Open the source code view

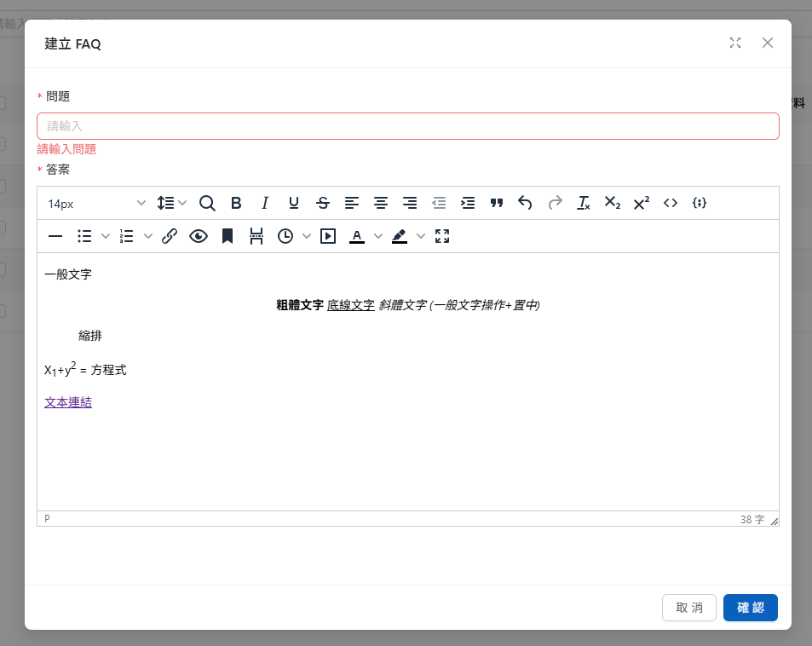click(671, 203)
